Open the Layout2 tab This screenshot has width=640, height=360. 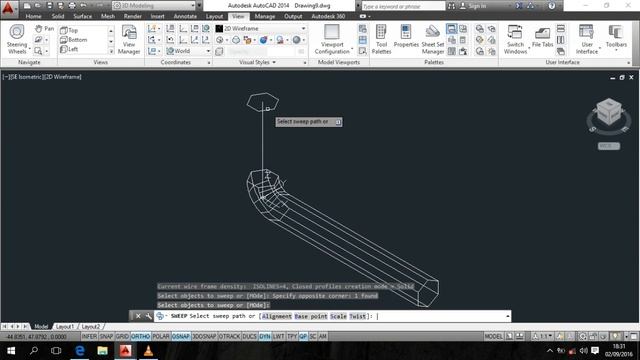(x=91, y=327)
